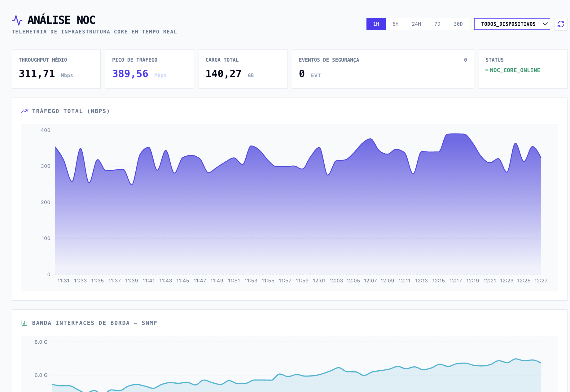This screenshot has width=570, height=392.
Task: Click the refresh data icon
Action: coord(561,24)
